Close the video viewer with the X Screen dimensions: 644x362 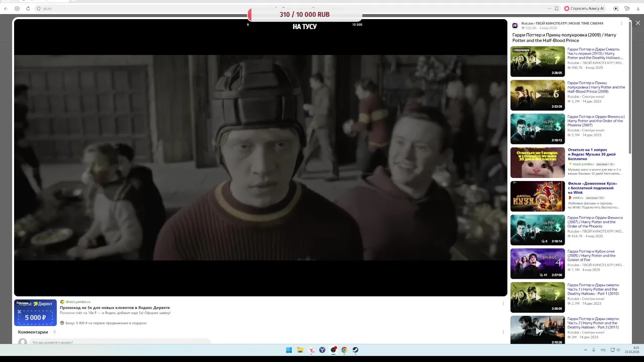tap(638, 23)
